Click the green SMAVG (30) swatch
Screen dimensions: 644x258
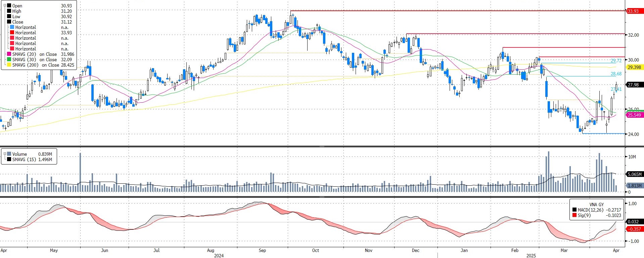pos(9,60)
